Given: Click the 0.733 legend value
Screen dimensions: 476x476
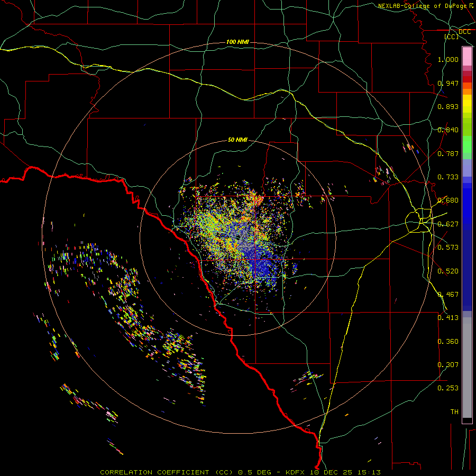Looking at the screenshot, I should point(448,177).
